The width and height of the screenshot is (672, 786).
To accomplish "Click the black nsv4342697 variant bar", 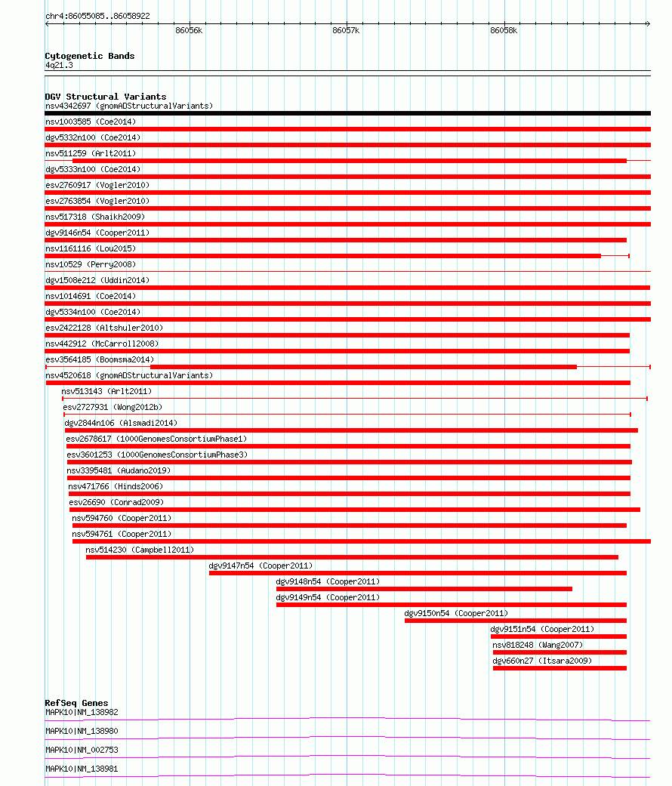I will [x=348, y=113].
